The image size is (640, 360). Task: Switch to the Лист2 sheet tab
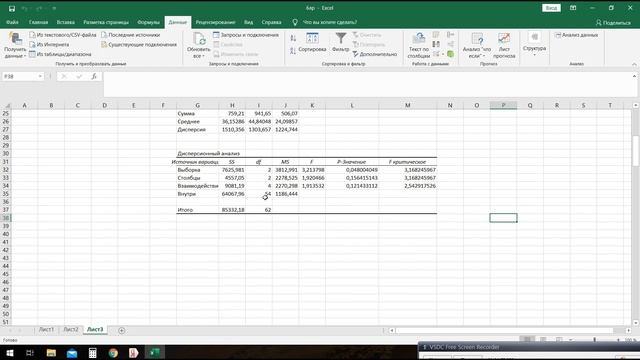[71, 329]
